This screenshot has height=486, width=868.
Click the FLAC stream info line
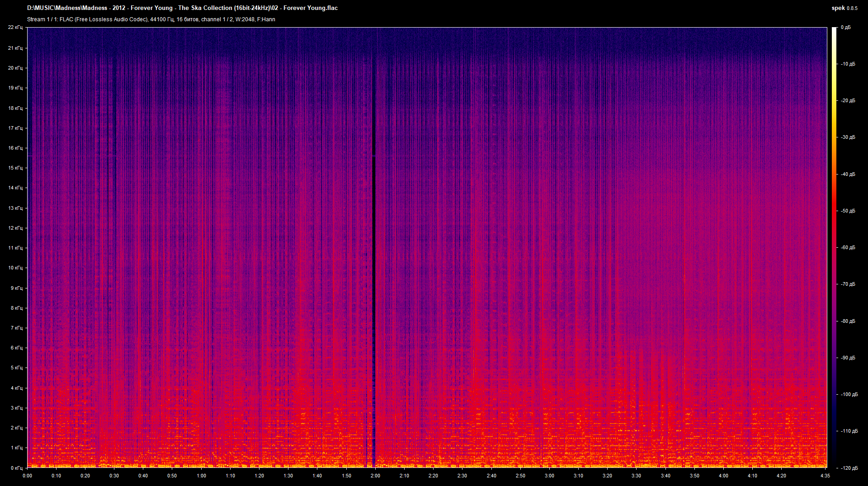pos(151,19)
